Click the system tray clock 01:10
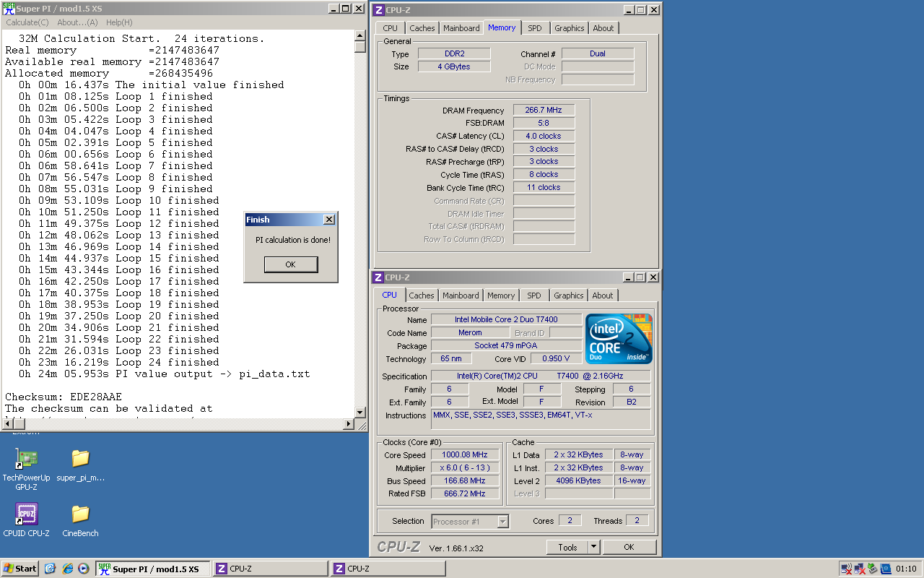The image size is (924, 578). [x=906, y=569]
